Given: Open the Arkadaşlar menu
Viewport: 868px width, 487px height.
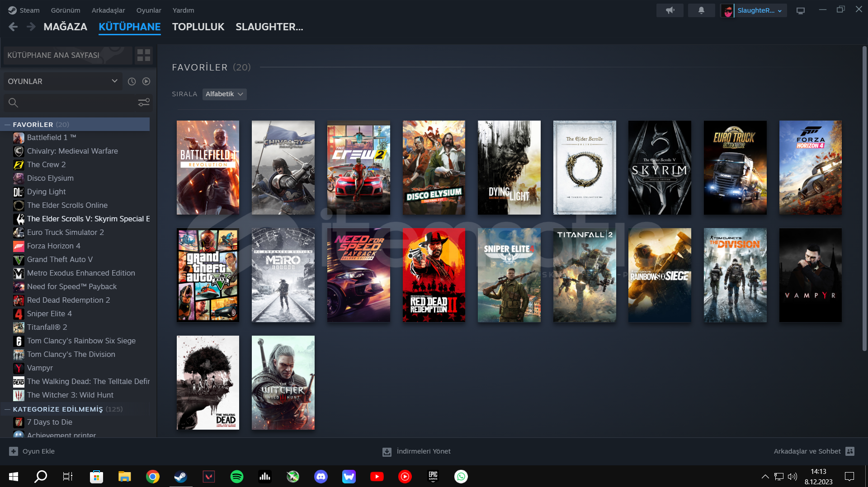Looking at the screenshot, I should [108, 10].
